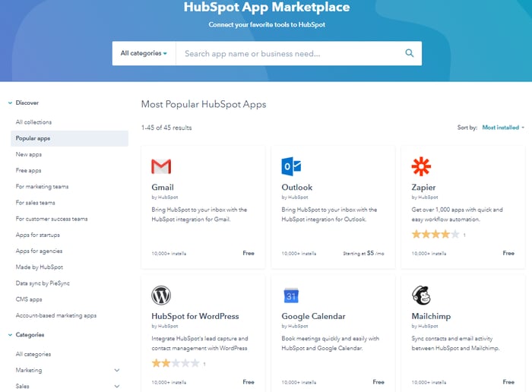Click the Zapier star rating

pyautogui.click(x=435, y=235)
